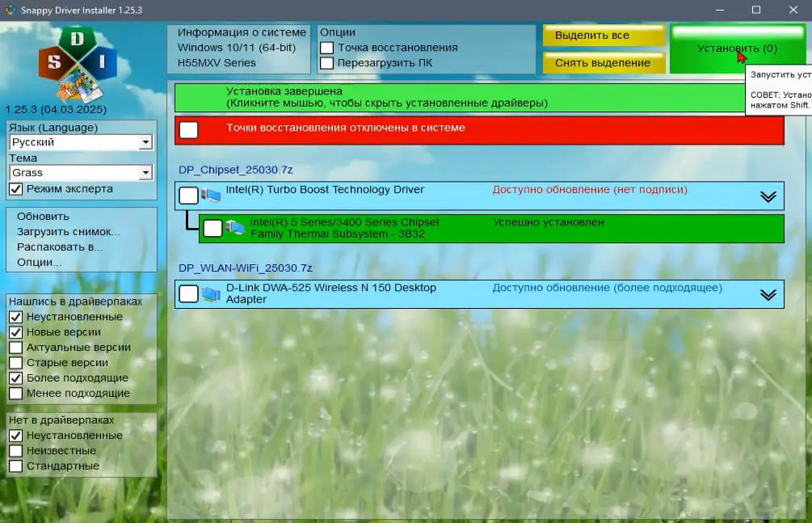Check the Менее подходящие filter
The height and width of the screenshot is (523, 812).
16,394
